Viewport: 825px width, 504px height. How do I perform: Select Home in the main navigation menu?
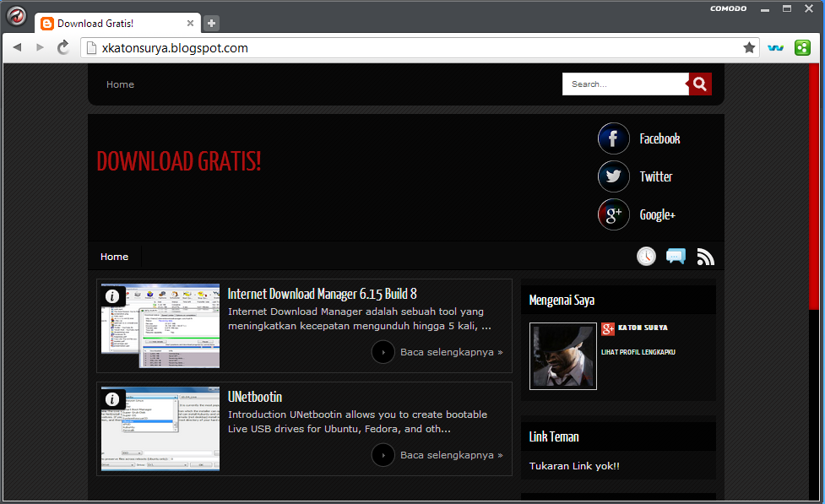pyautogui.click(x=114, y=257)
